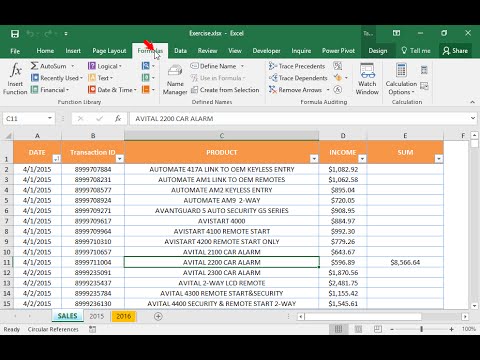
Task: Click Trace Precedents
Action: (x=297, y=66)
